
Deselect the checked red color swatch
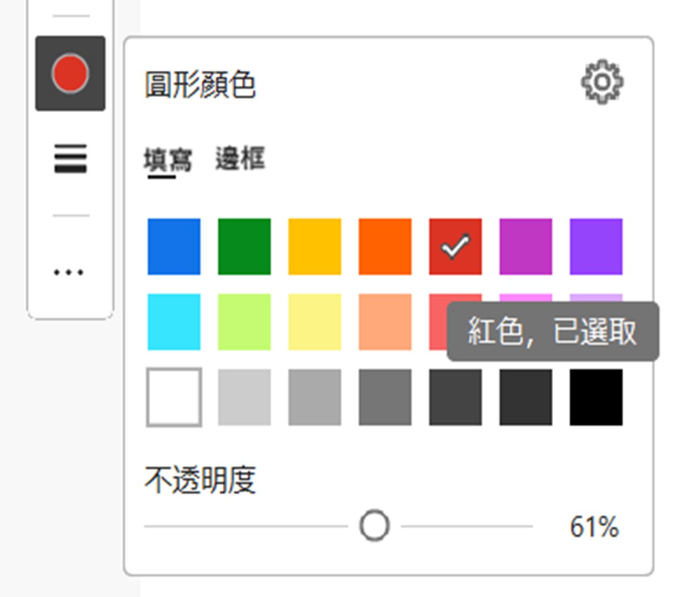455,245
